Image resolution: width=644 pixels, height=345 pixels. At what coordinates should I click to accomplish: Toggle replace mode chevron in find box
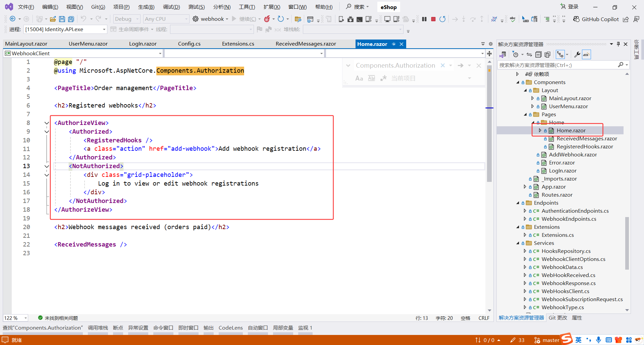pyautogui.click(x=348, y=66)
